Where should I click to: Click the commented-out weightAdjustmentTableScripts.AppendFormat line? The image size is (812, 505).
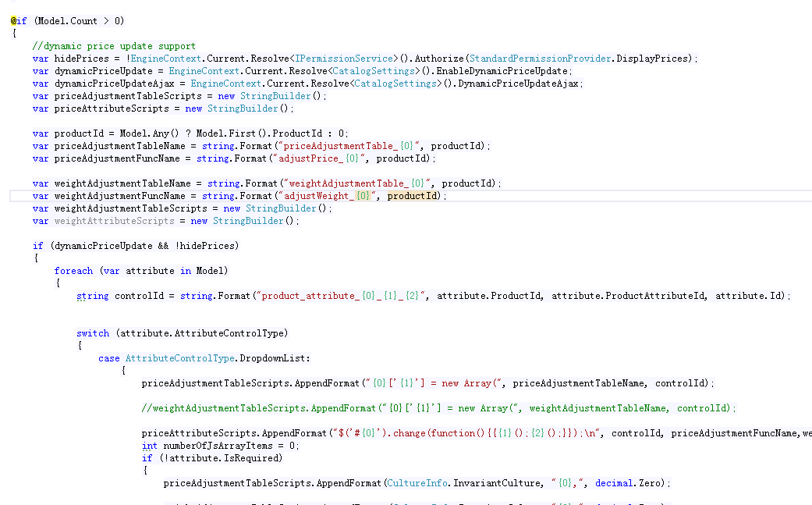(x=437, y=408)
